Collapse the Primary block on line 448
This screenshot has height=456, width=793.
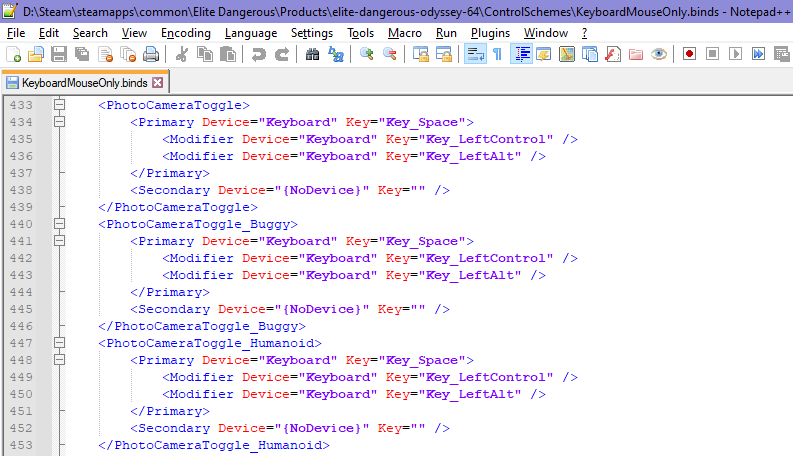(x=60, y=360)
